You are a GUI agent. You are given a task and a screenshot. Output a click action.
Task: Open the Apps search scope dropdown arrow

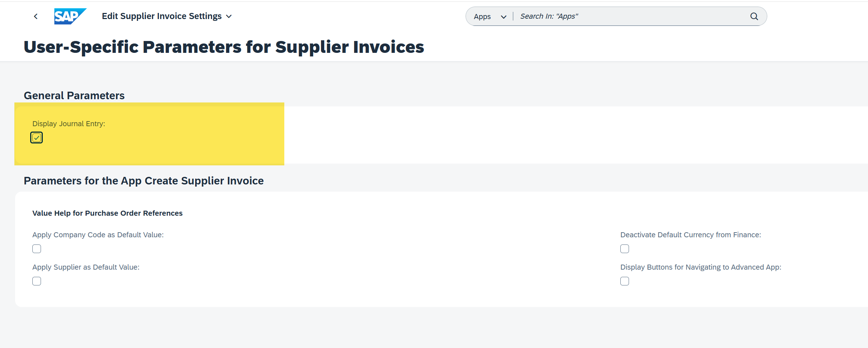pos(504,17)
